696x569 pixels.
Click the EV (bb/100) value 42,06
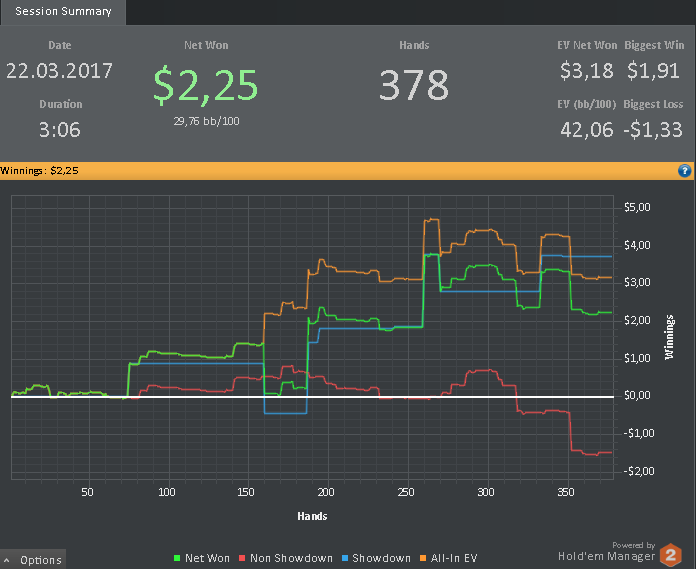(x=586, y=130)
